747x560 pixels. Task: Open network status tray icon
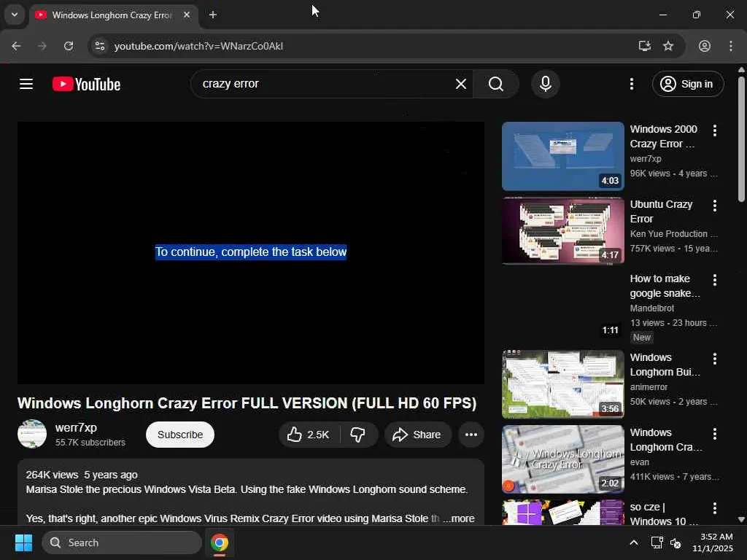(x=657, y=542)
